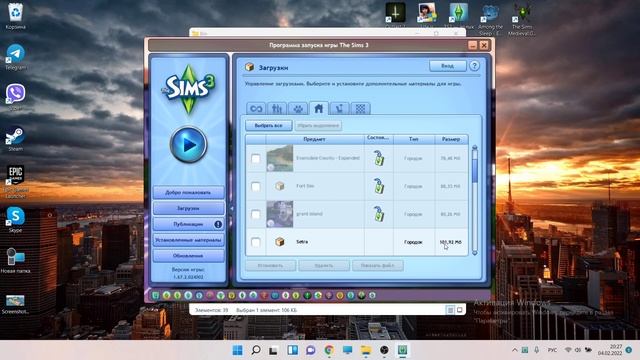Open the Windows Start menu
This screenshot has width=640, height=360.
pyautogui.click(x=238, y=350)
